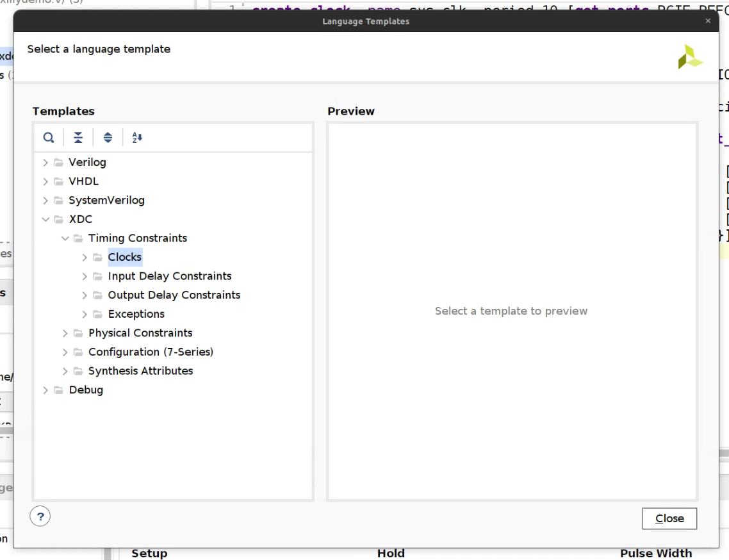This screenshot has height=560, width=729.
Task: Collapse the XDC templates node
Action: (x=45, y=219)
